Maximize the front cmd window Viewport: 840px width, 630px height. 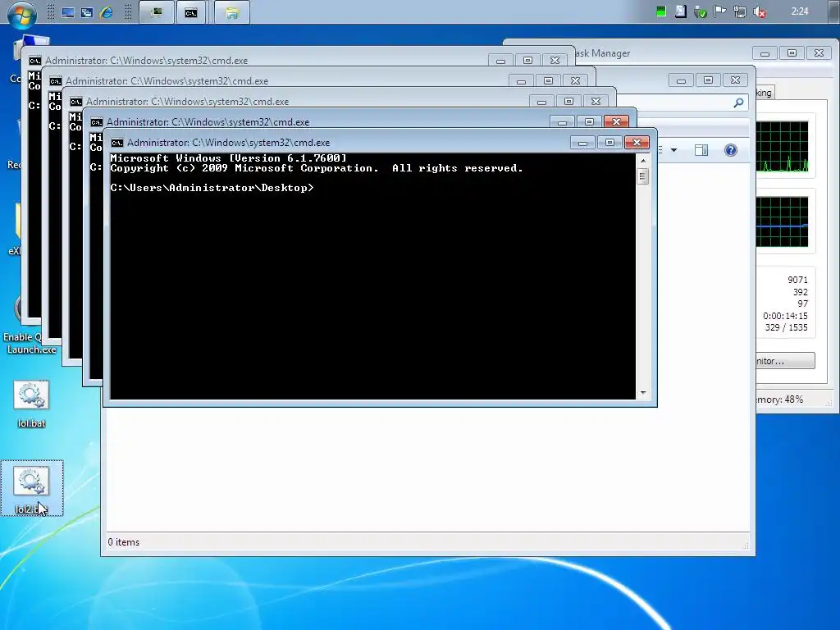pyautogui.click(x=609, y=143)
